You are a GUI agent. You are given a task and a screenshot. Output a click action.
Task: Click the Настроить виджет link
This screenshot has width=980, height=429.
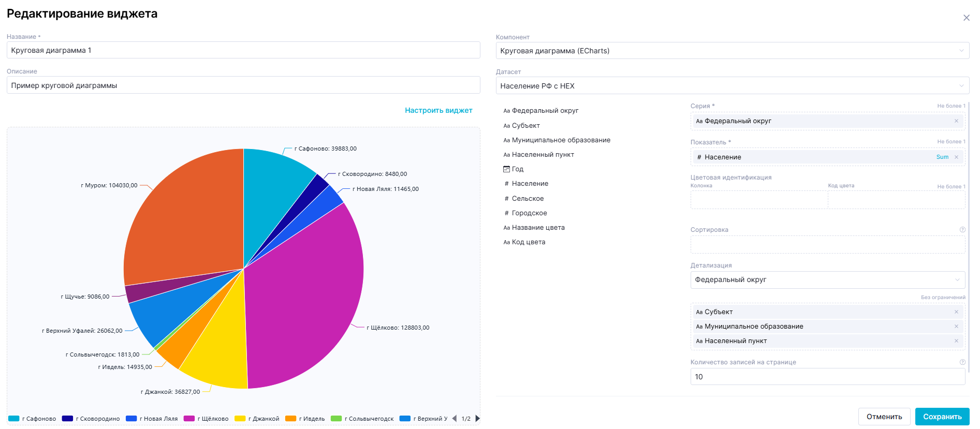coord(438,110)
